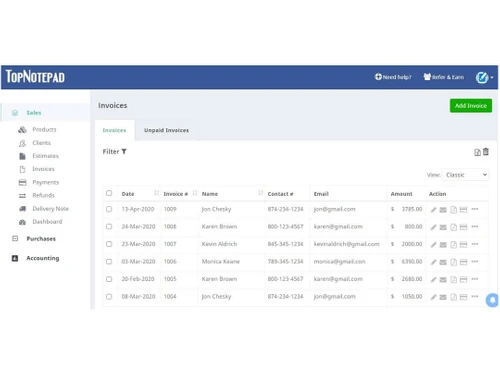
Task: Click contact number 789-345-1234
Action: click(x=285, y=261)
